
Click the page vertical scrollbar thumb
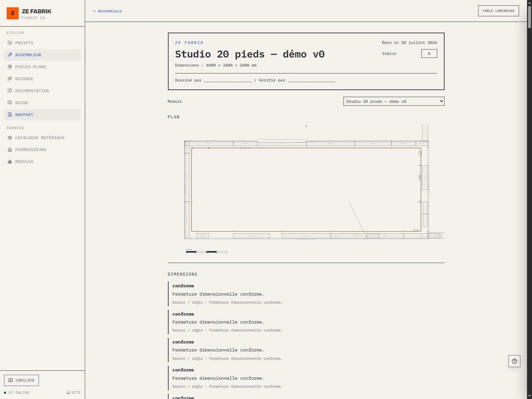[x=529, y=16]
